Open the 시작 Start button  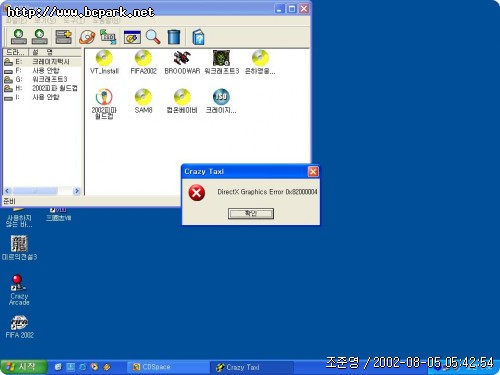[23, 367]
